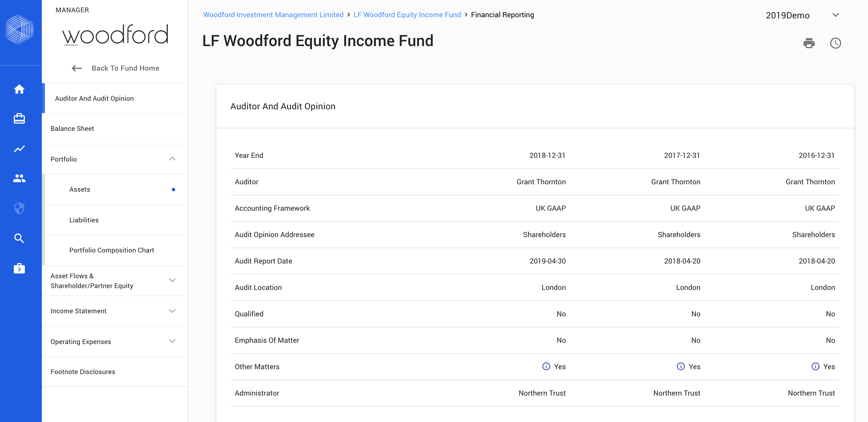Click the Qualified row label

pyautogui.click(x=249, y=314)
